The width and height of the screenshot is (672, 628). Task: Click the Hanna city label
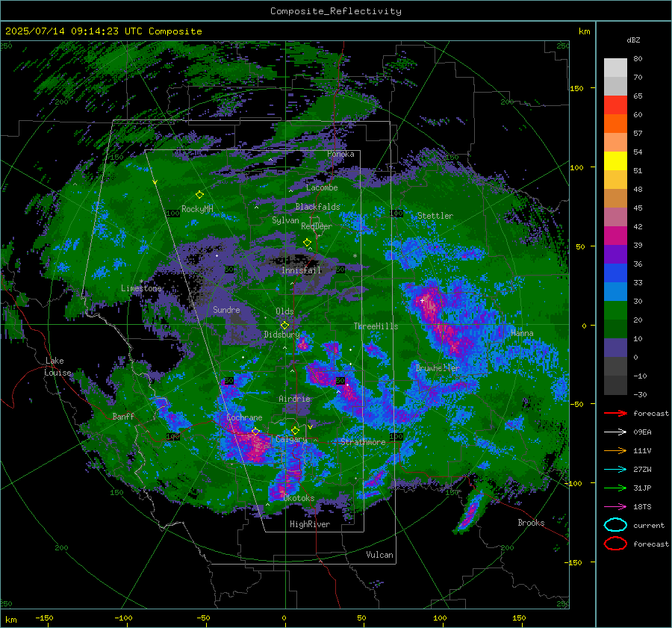coord(522,333)
